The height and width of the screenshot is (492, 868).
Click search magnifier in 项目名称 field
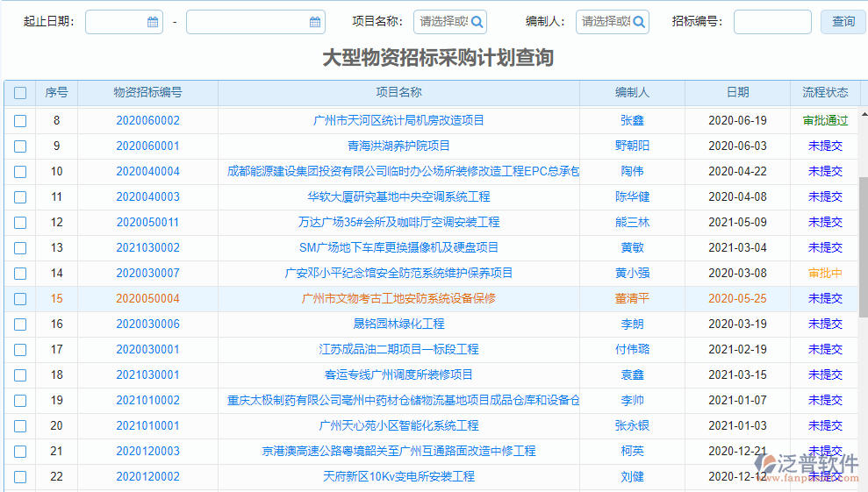point(478,22)
